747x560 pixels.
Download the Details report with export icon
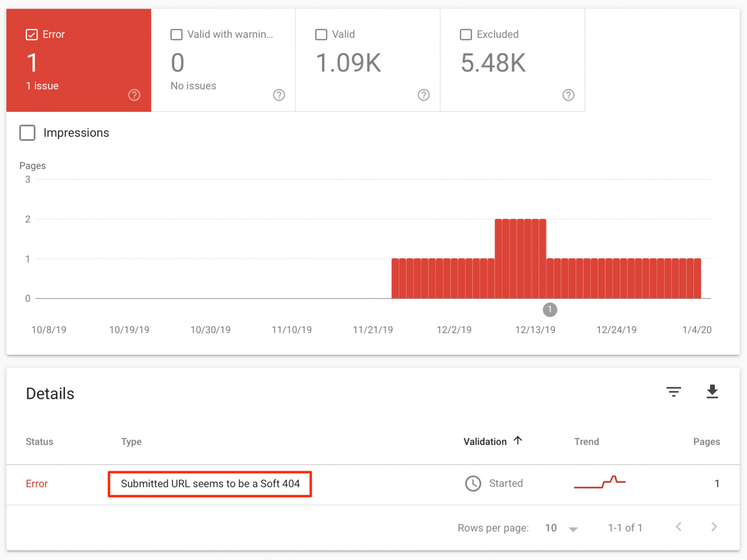712,392
